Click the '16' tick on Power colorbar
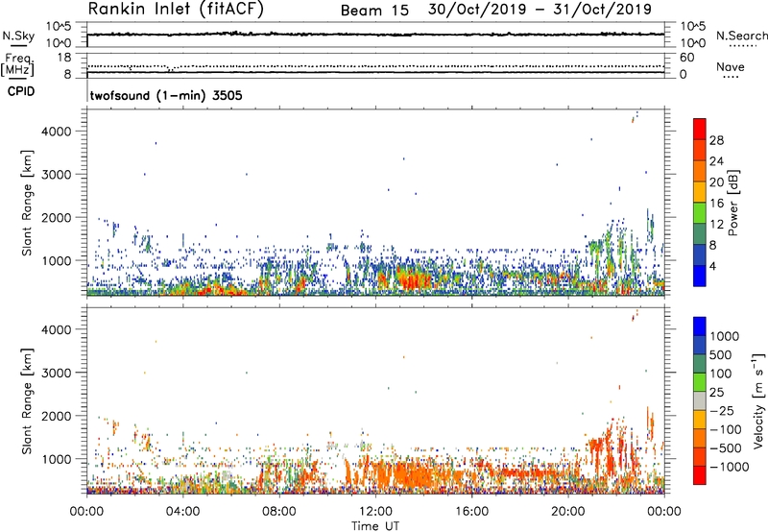768x532 pixels. 716,204
